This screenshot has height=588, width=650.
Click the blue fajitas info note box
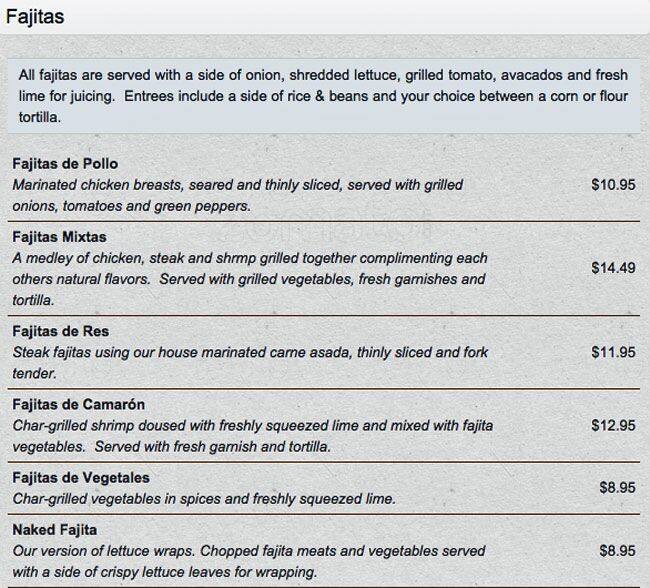324,96
